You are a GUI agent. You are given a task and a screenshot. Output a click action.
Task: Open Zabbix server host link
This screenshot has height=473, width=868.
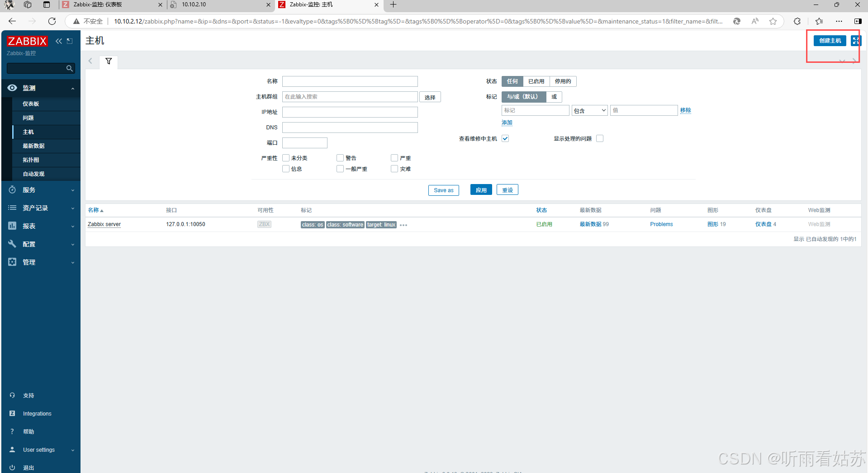pos(104,224)
